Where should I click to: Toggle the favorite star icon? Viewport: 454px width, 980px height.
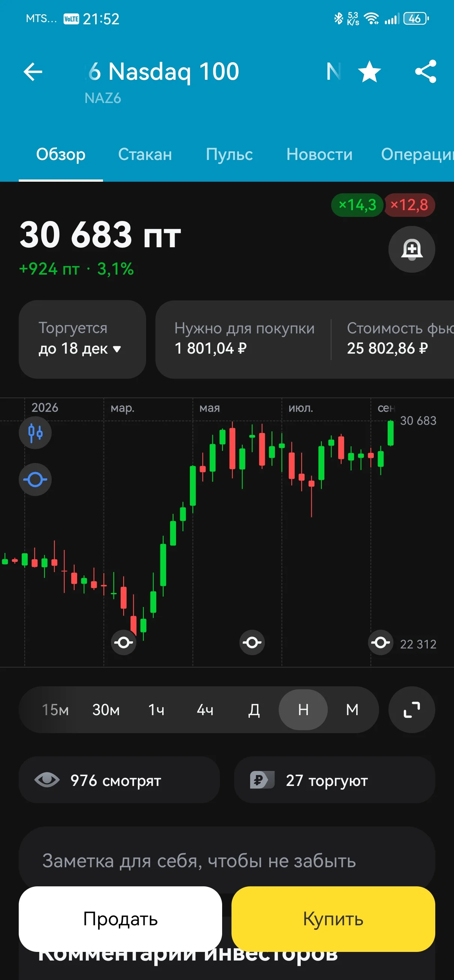pos(369,72)
